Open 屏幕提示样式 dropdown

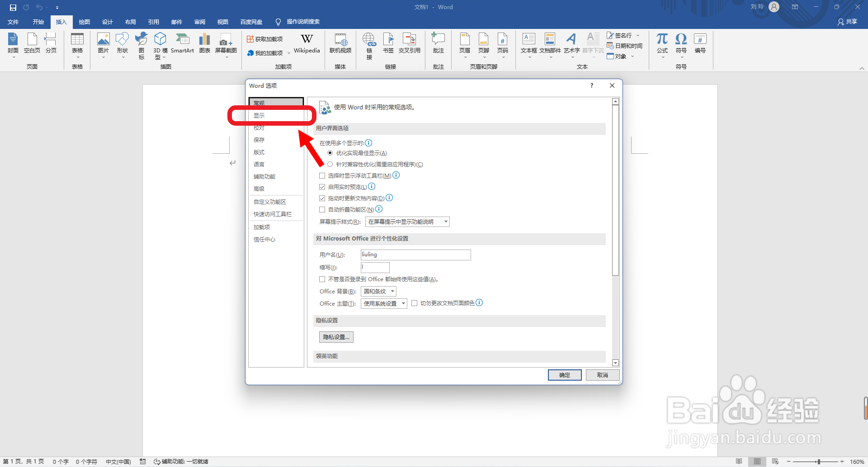pyautogui.click(x=407, y=222)
